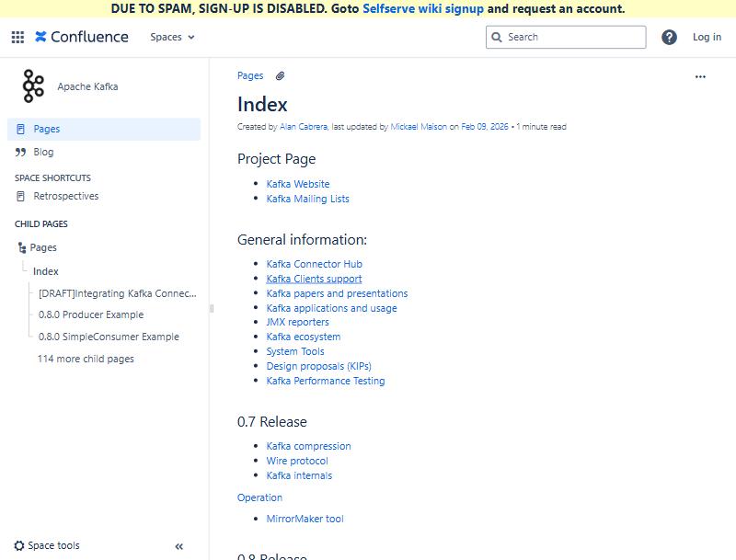The image size is (736, 560).
Task: Select Pages in the sidebar
Action: point(104,129)
